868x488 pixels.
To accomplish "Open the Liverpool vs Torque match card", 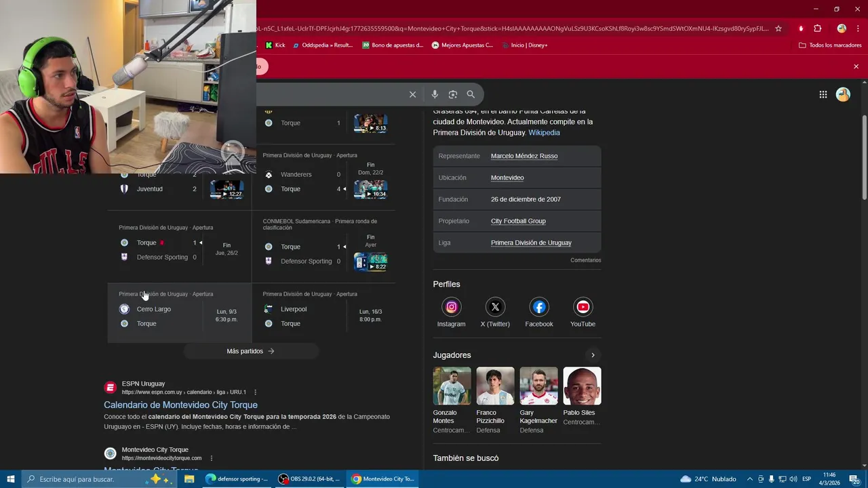I will pos(323,312).
